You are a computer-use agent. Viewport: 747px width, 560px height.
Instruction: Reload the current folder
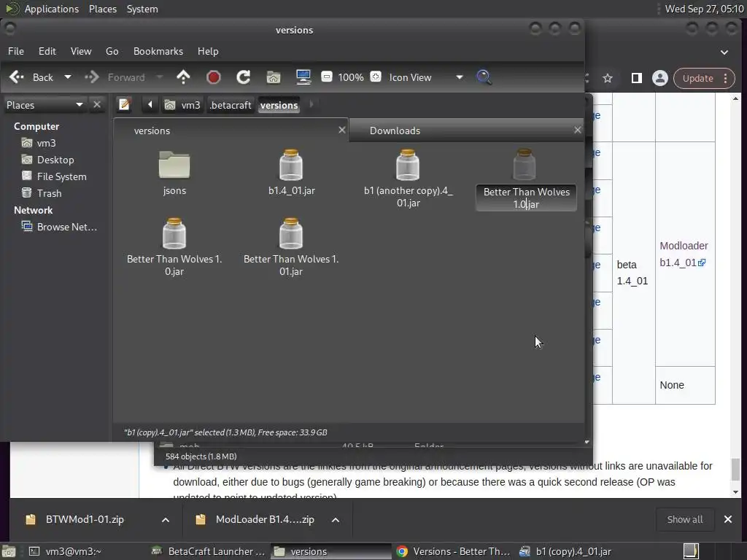244,77
